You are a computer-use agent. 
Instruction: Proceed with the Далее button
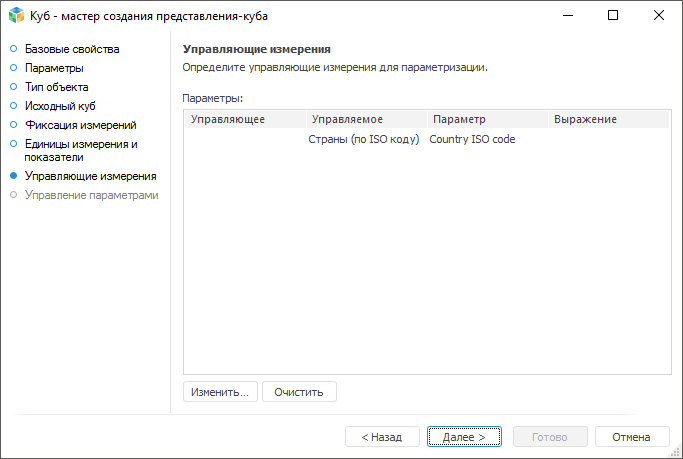coord(464,437)
